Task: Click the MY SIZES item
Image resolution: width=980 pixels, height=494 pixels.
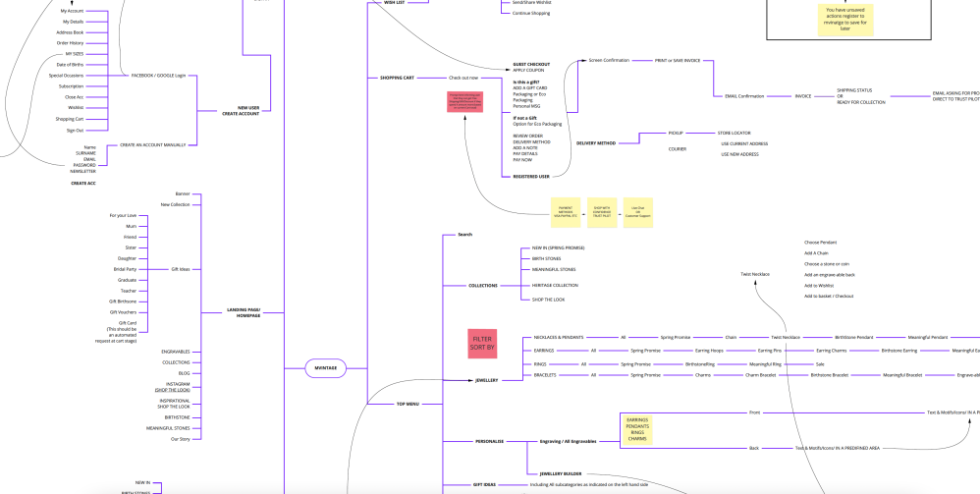Action: point(75,54)
